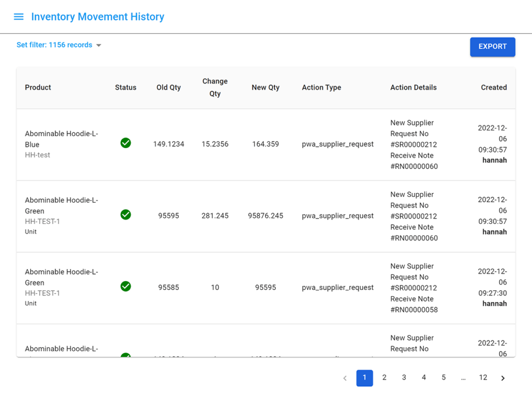Click the Action Type column header

pyautogui.click(x=321, y=87)
